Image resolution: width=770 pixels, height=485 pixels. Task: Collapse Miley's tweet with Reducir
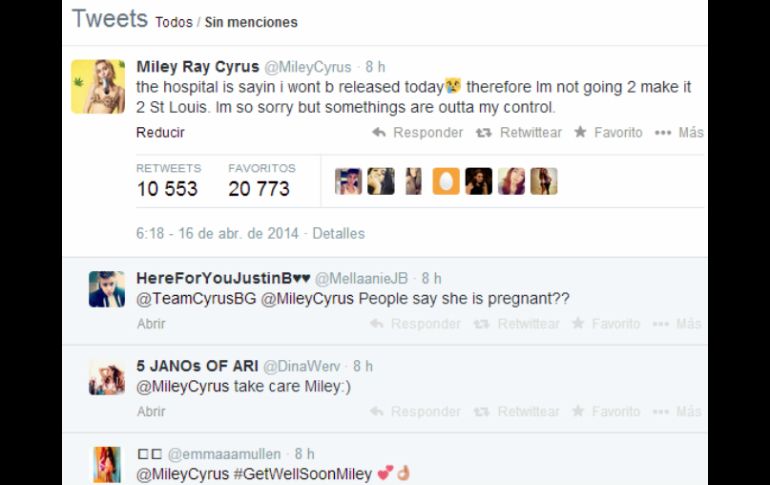(x=160, y=133)
